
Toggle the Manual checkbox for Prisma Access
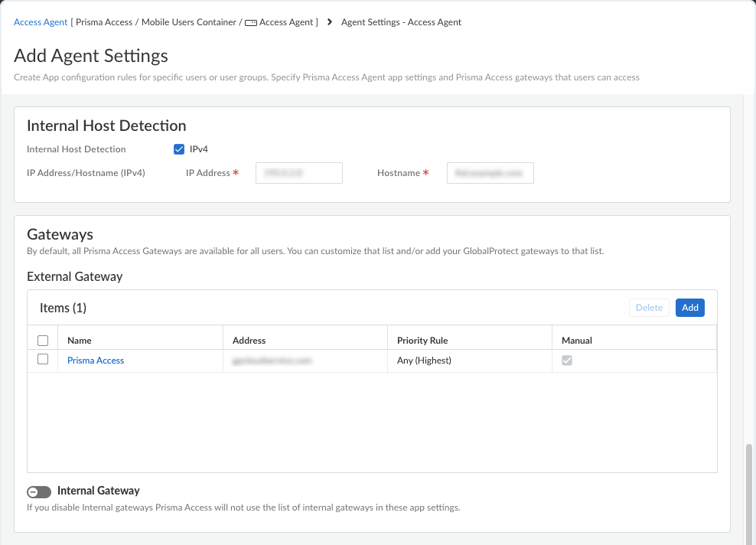point(567,361)
